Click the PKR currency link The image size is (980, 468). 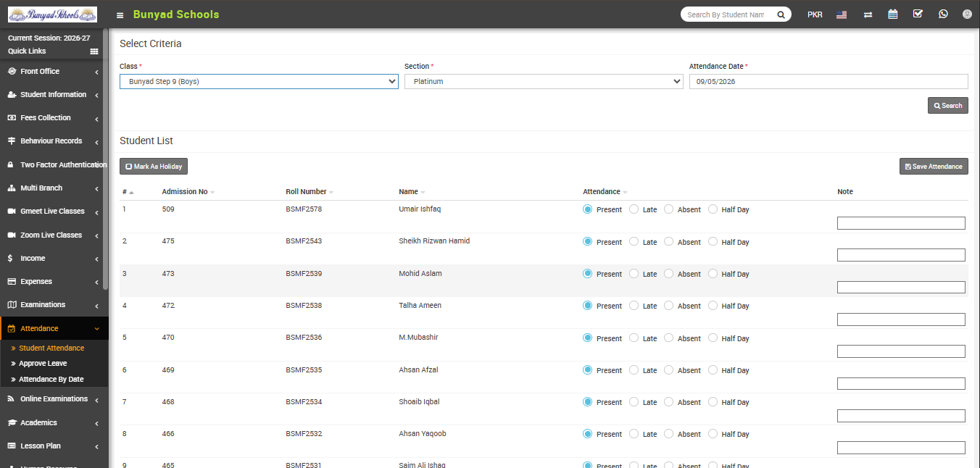coord(815,14)
